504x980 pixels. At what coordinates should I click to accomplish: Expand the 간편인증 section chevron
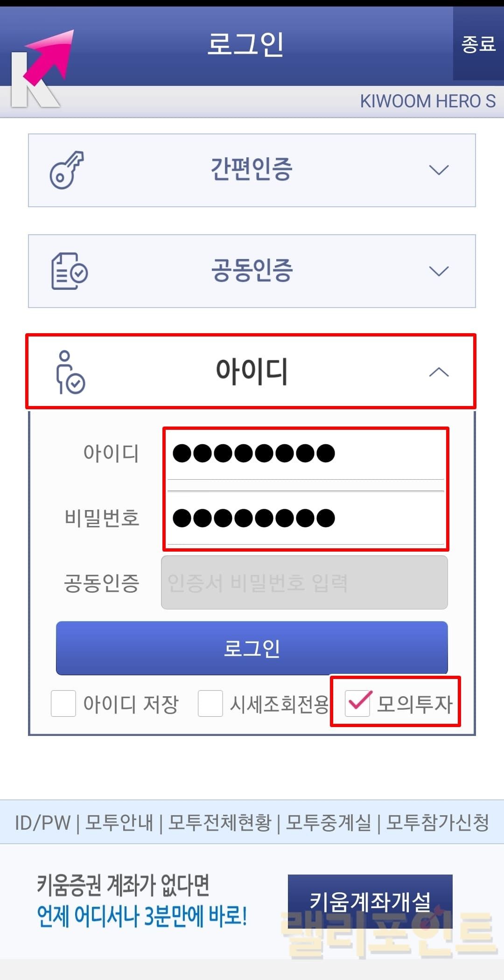pyautogui.click(x=439, y=170)
